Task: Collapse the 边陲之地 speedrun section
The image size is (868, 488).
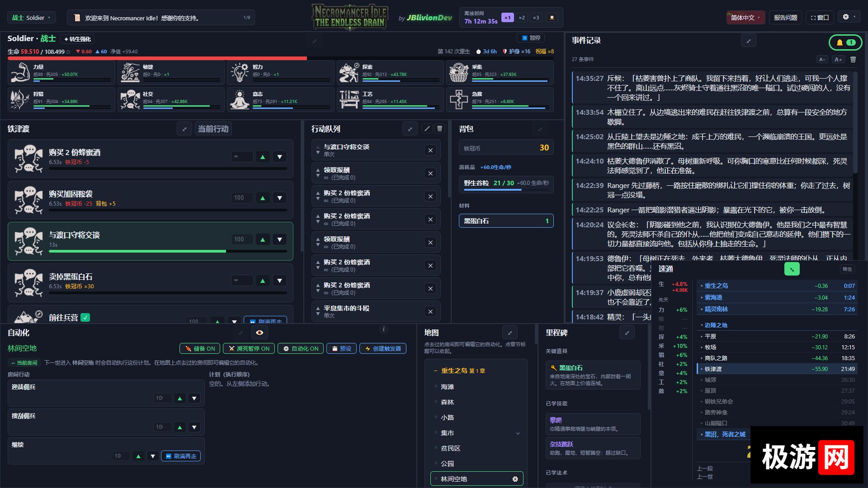Action: [777, 325]
